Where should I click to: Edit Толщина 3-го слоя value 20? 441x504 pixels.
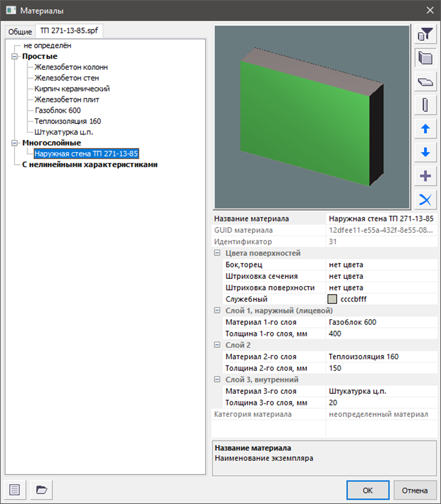click(x=381, y=402)
